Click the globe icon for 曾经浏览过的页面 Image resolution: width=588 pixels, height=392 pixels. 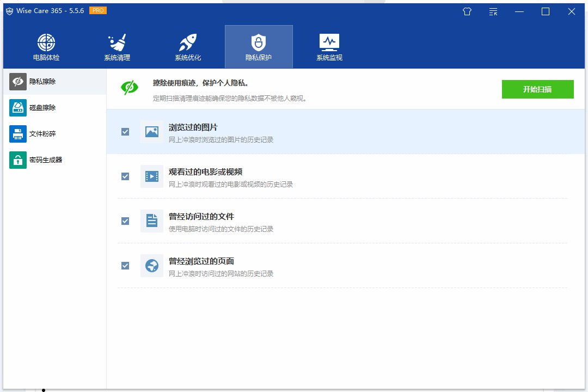point(152,266)
